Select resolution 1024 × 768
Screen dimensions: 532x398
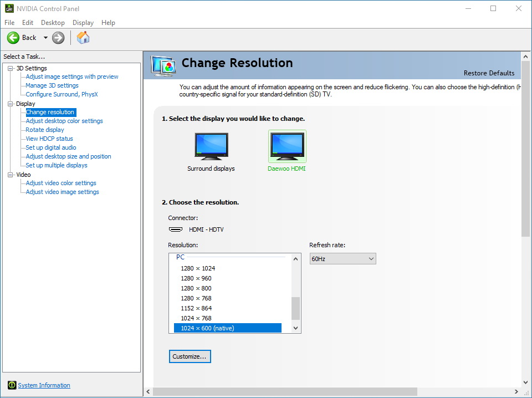tap(228, 318)
